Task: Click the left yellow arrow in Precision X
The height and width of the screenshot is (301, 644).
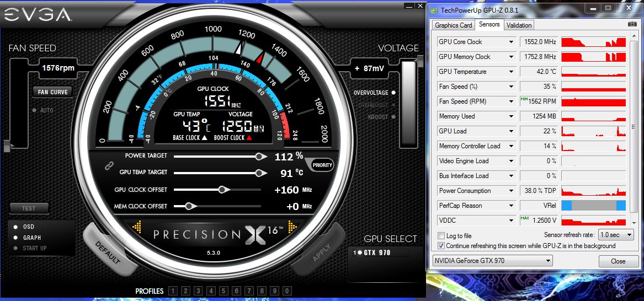Action: [137, 227]
